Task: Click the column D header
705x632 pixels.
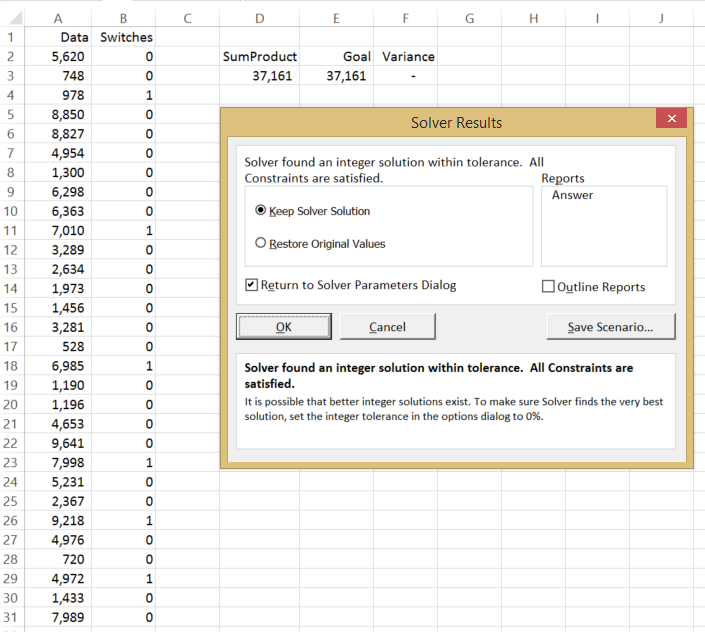Action: click(x=260, y=17)
